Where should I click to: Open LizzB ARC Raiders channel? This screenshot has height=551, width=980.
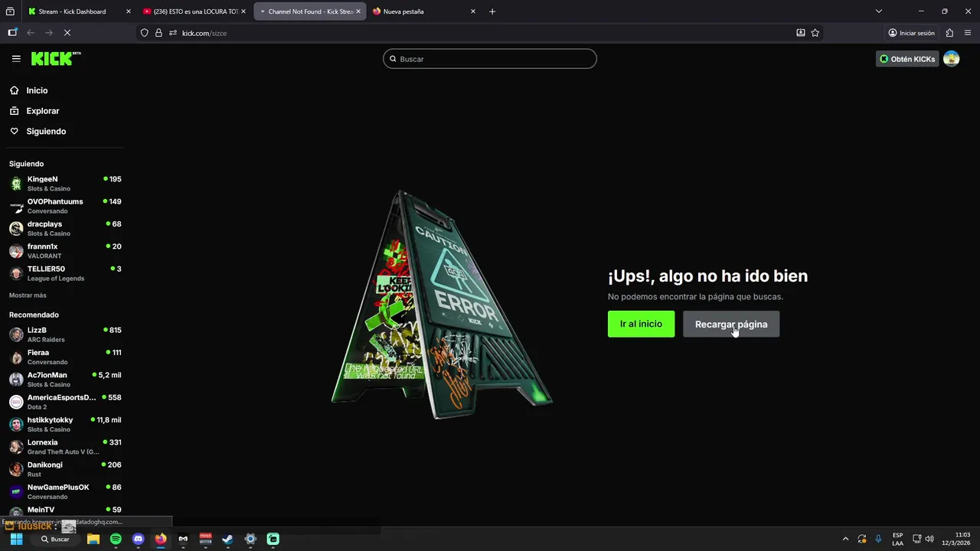[x=65, y=334]
